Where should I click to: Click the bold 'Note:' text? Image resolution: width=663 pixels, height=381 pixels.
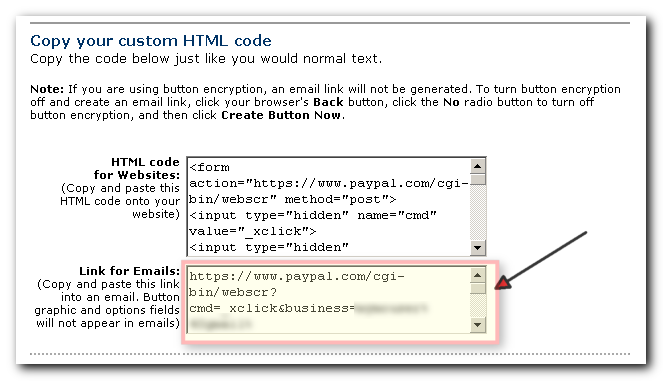tap(47, 89)
